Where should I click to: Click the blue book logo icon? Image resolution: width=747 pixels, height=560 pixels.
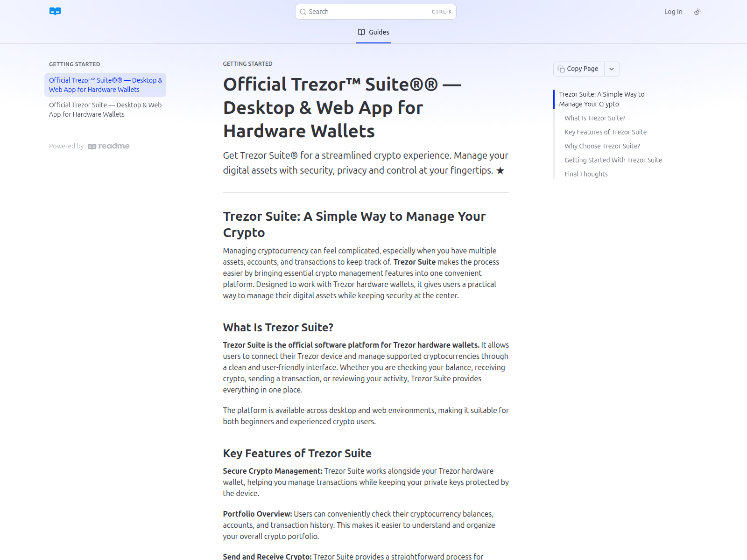(x=55, y=12)
